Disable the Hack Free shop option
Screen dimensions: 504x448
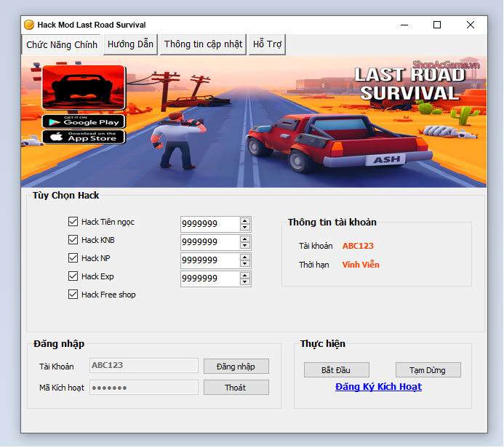tap(73, 295)
